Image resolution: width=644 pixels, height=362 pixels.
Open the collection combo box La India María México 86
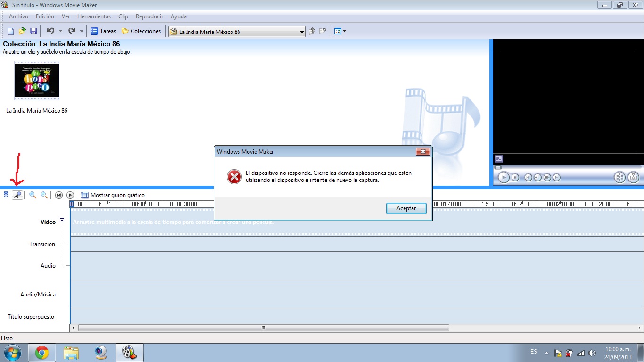point(237,32)
